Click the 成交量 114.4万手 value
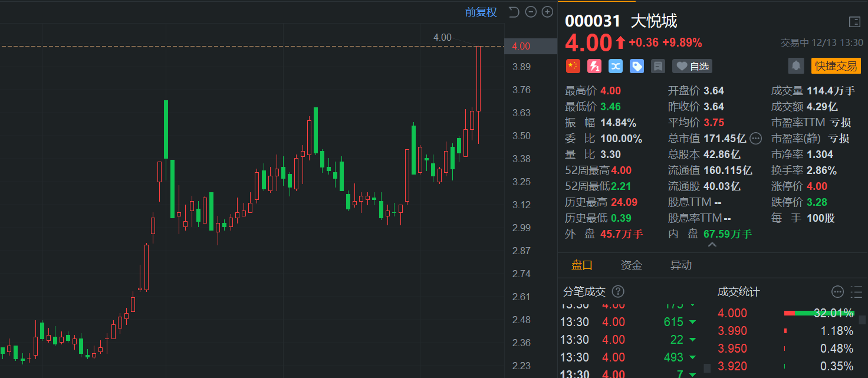This screenshot has height=378, width=868. [831, 91]
